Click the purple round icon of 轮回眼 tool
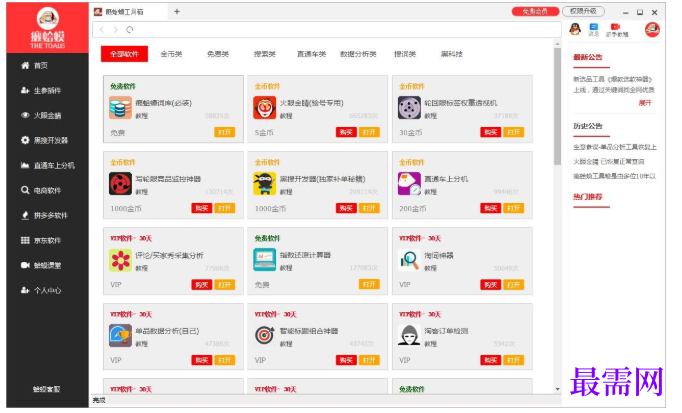Viewport: 682px width, 413px height. 409,108
